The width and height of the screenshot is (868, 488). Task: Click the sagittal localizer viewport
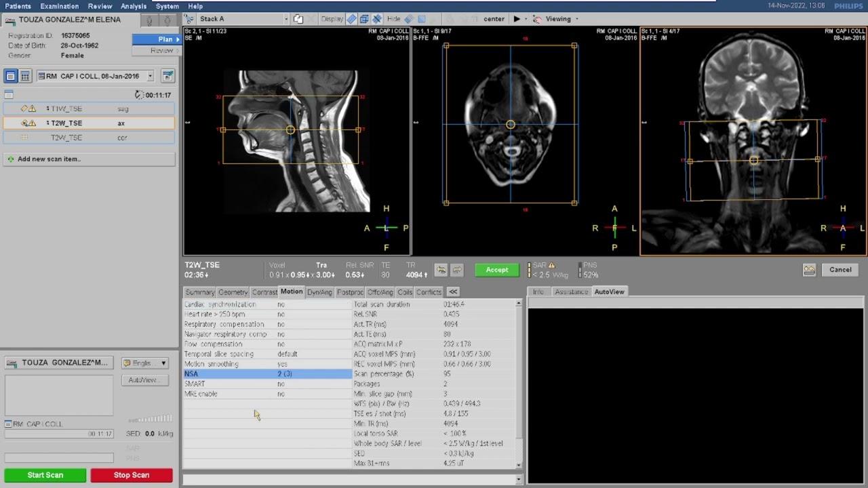point(296,141)
